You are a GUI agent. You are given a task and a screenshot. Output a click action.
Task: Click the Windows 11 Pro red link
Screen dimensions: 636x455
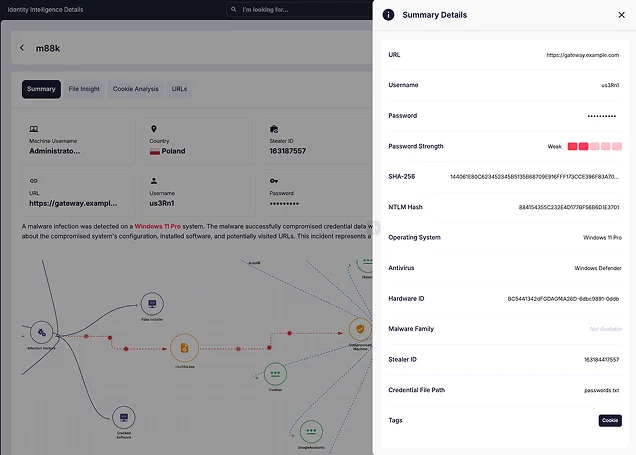(x=158, y=226)
